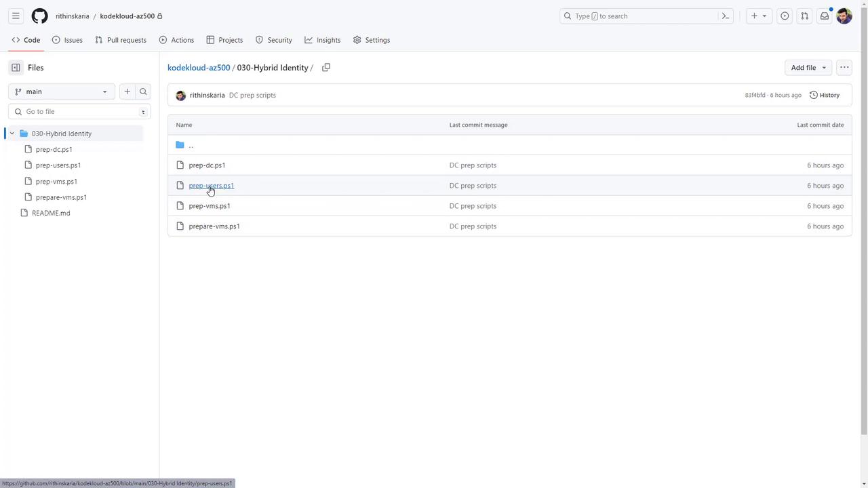Open the Security tab
This screenshot has width=868, height=488.
coord(273,40)
